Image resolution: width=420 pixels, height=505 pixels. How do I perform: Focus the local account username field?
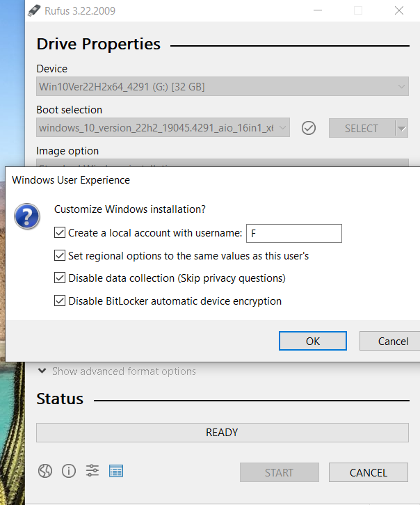tap(294, 233)
